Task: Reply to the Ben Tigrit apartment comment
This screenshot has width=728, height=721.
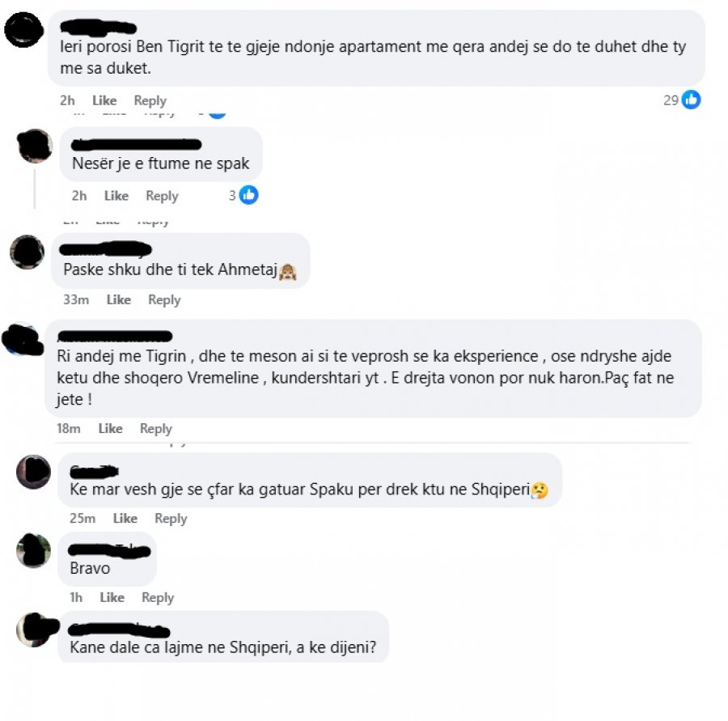Action: coord(150,100)
